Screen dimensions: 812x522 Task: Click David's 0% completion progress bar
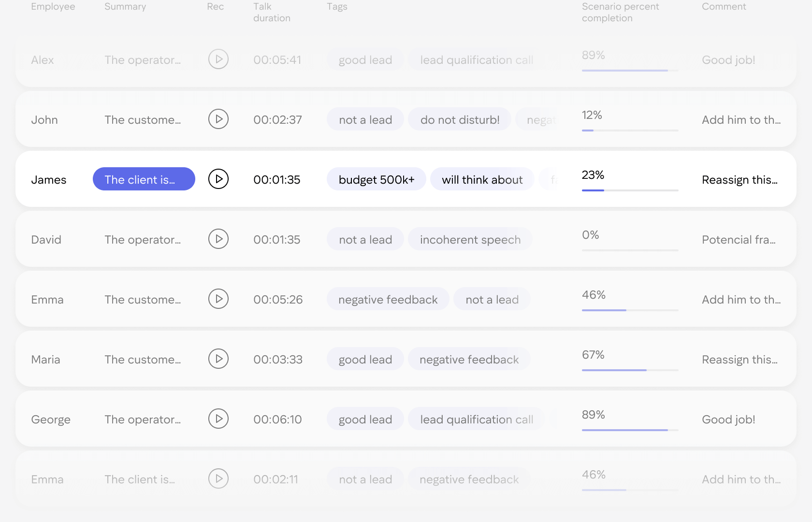click(630, 250)
